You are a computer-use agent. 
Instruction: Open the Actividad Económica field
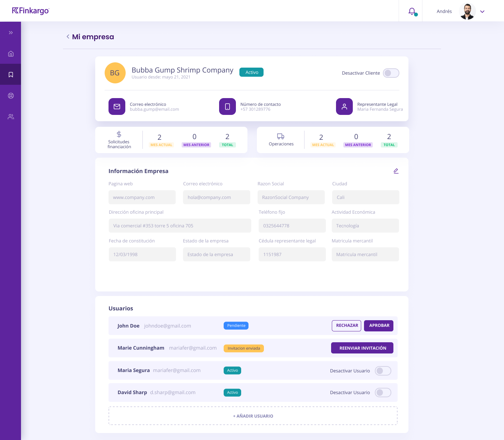365,226
